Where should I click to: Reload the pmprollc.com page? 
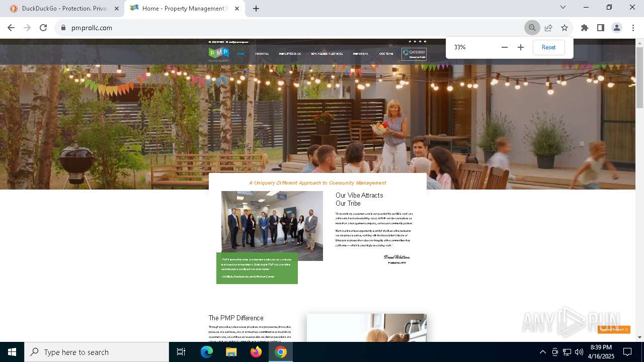point(43,28)
